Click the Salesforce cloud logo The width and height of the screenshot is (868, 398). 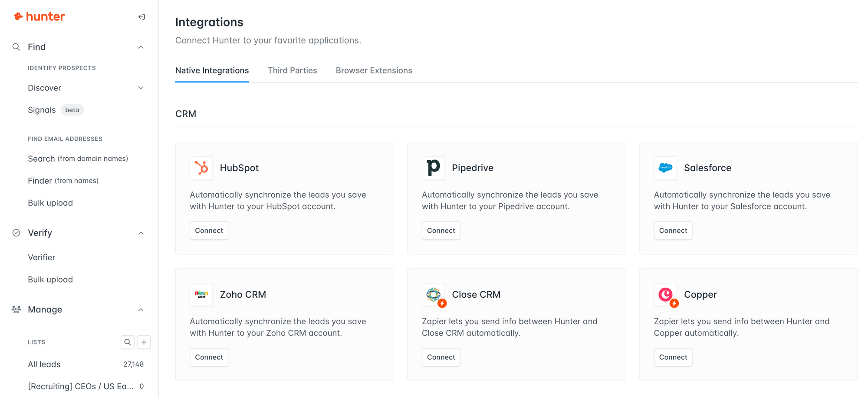(665, 168)
